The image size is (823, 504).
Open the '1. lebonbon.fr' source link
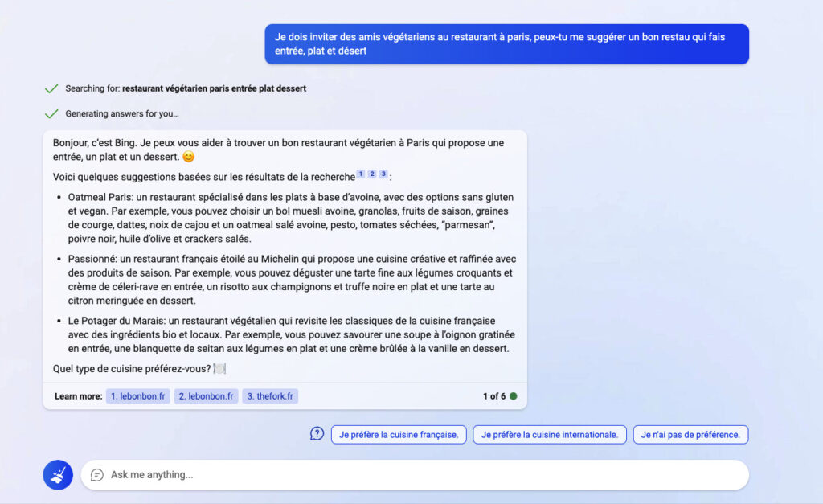pos(138,396)
